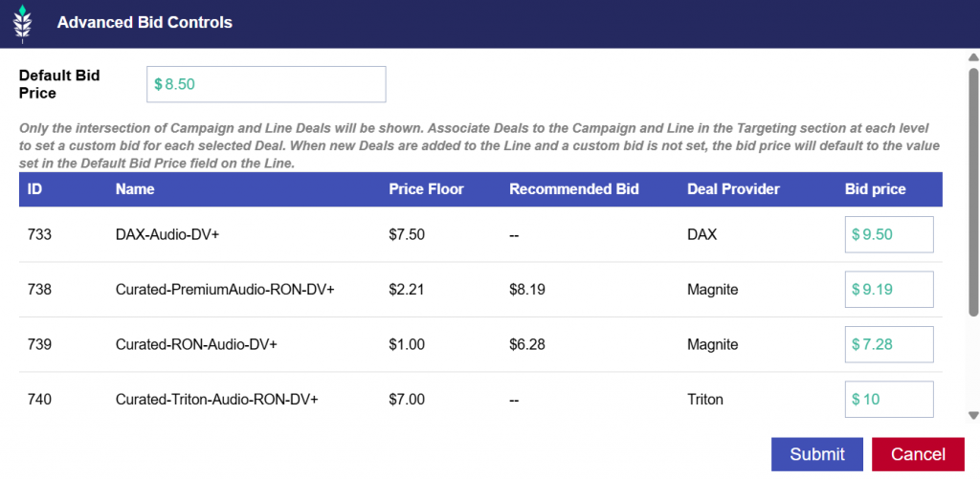Edit bid price for Curated-RON-Audio-DV+
This screenshot has height=480, width=980.
[889, 344]
